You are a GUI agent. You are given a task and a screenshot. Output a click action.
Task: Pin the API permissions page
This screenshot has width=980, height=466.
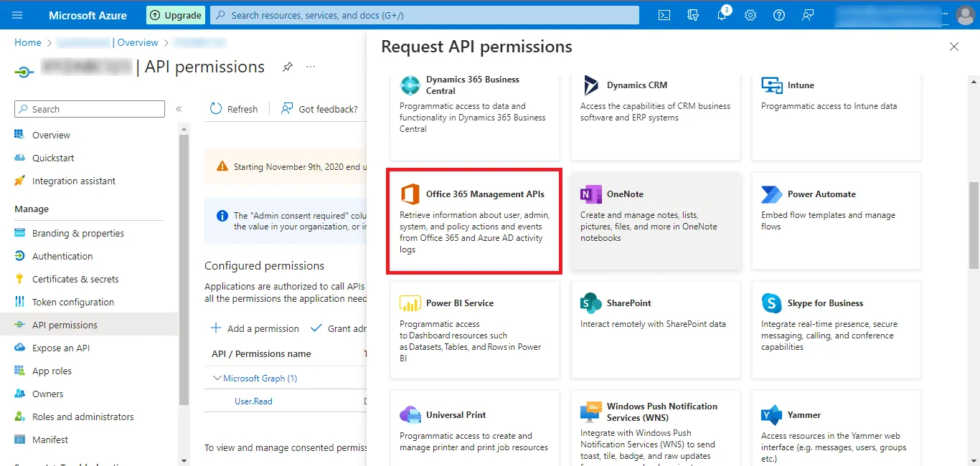pyautogui.click(x=287, y=67)
